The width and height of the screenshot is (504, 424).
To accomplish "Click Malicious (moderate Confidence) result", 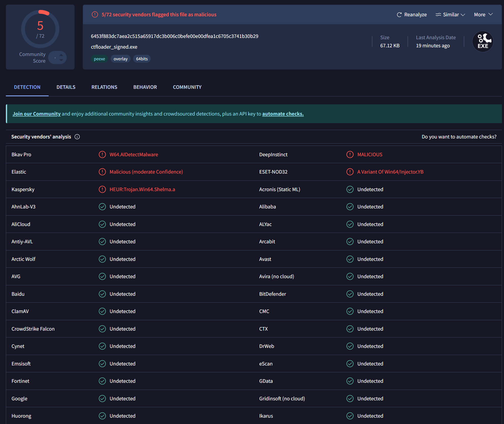I will [146, 172].
